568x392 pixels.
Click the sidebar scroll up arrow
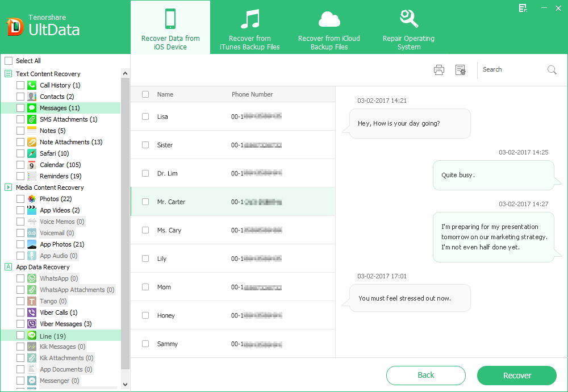[125, 73]
